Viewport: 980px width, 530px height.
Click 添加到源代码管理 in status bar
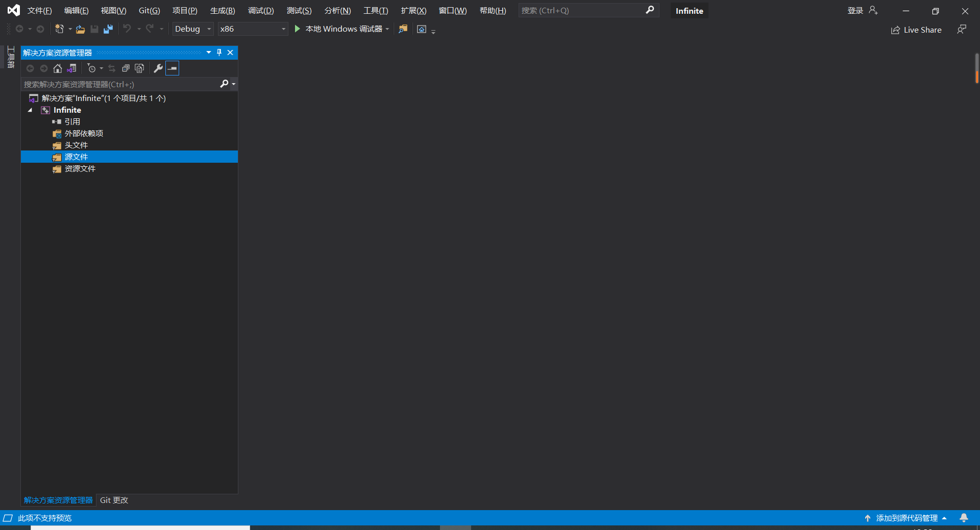point(906,518)
